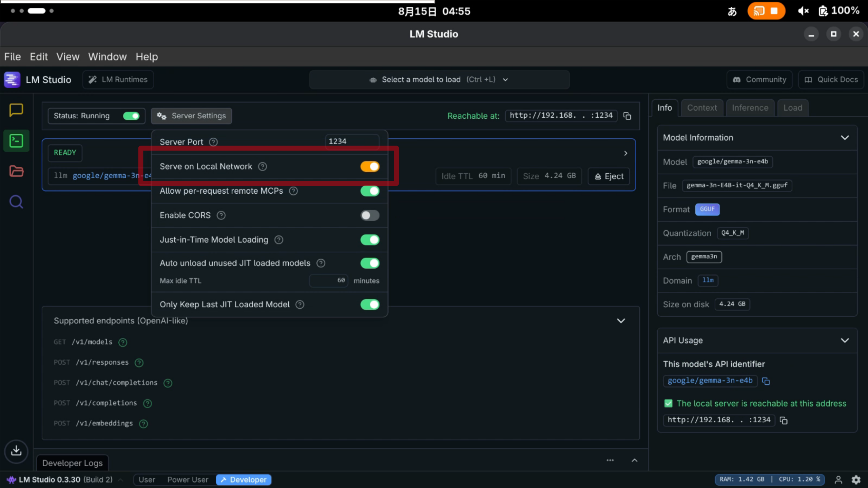Screen dimensions: 868x488
Task: Open the Community button
Action: 759,80
